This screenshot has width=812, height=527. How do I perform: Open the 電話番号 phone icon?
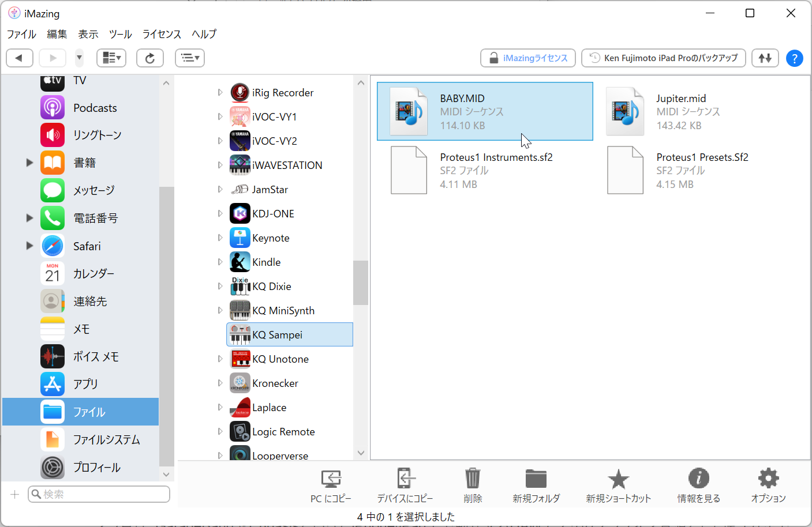(x=53, y=218)
